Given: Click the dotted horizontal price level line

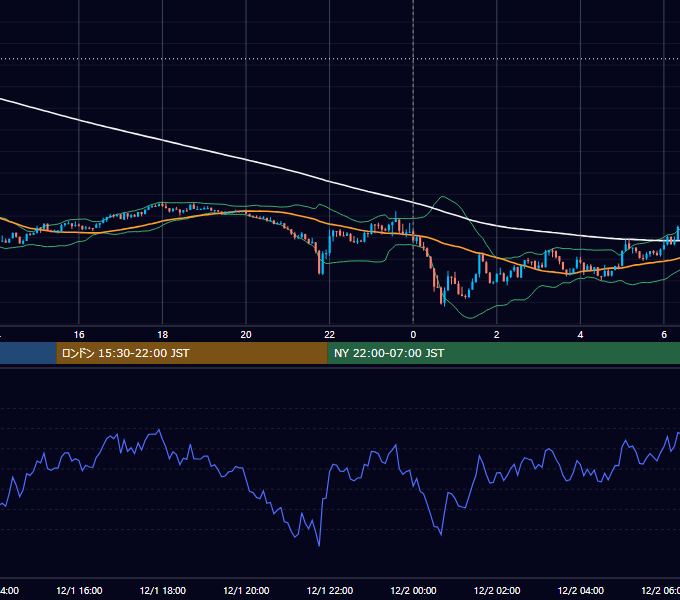Looking at the screenshot, I should tap(340, 59).
